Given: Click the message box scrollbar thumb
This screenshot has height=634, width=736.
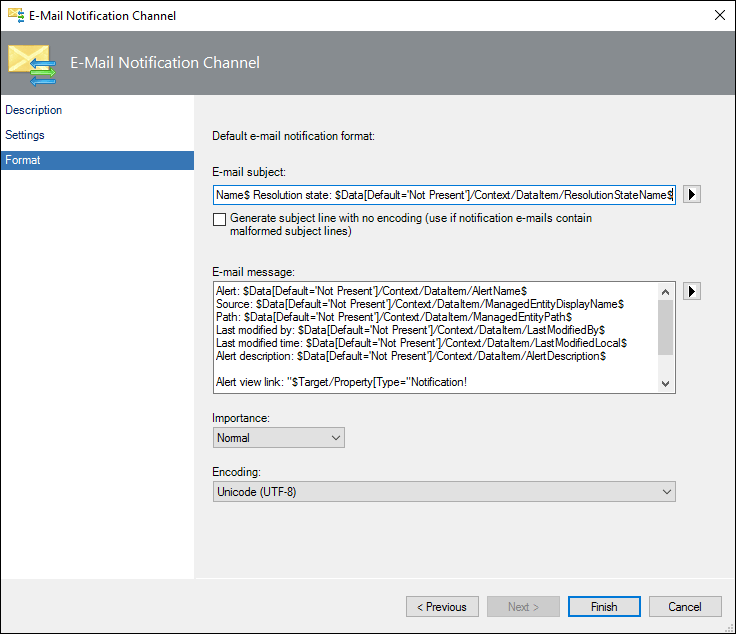Looking at the screenshot, I should [x=665, y=328].
